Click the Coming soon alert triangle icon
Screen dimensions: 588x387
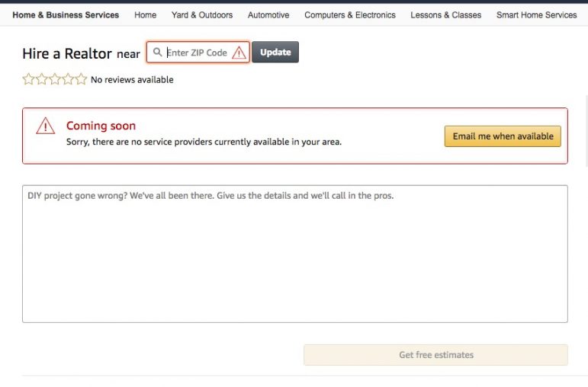[46, 126]
